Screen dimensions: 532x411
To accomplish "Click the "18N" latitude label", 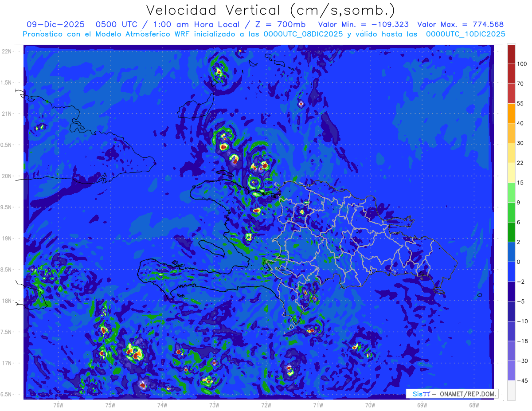I will coord(8,301).
